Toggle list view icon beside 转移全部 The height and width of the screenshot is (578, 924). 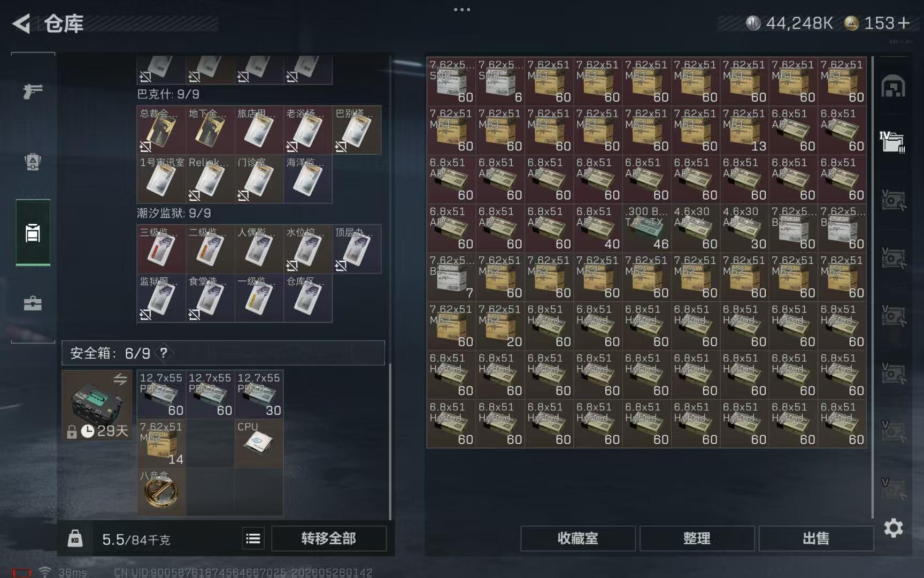pos(253,538)
